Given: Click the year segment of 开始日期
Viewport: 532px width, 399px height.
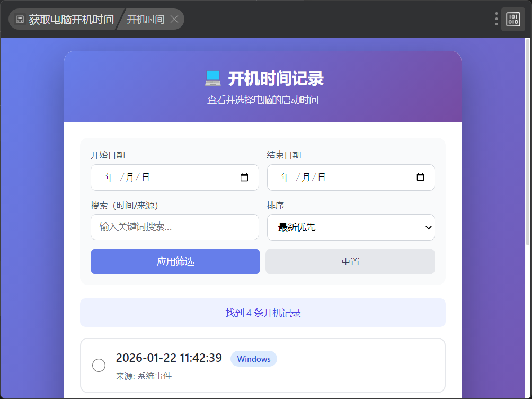Looking at the screenshot, I should [110, 178].
